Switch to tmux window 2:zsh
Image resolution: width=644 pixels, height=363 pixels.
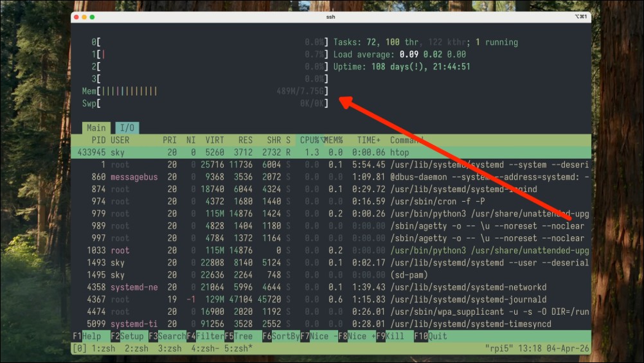pyautogui.click(x=136, y=349)
